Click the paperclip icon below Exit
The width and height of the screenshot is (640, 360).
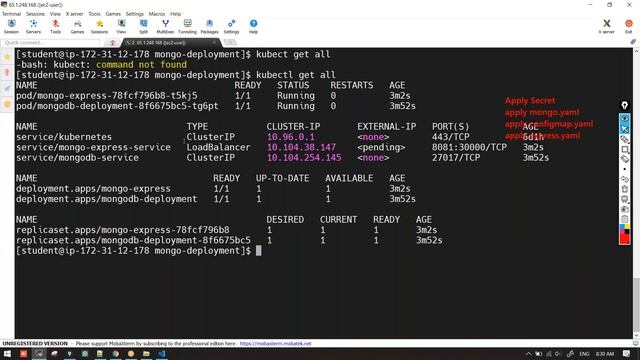point(633,42)
